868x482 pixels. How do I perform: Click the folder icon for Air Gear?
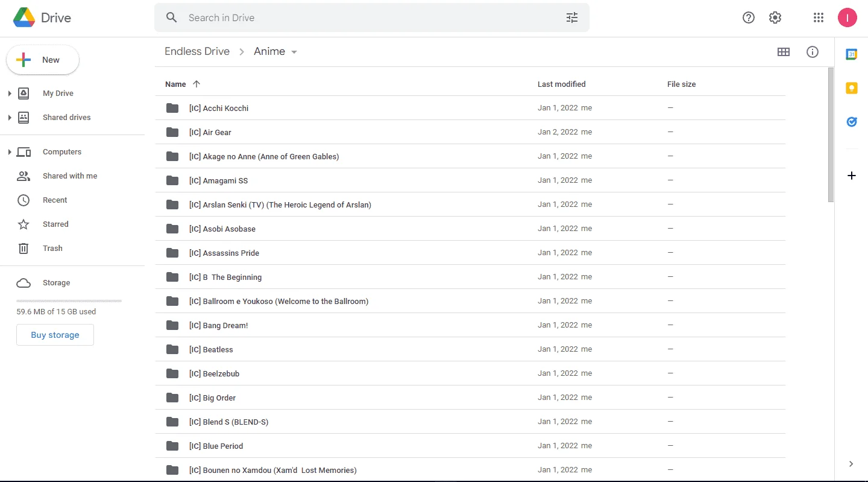(172, 132)
